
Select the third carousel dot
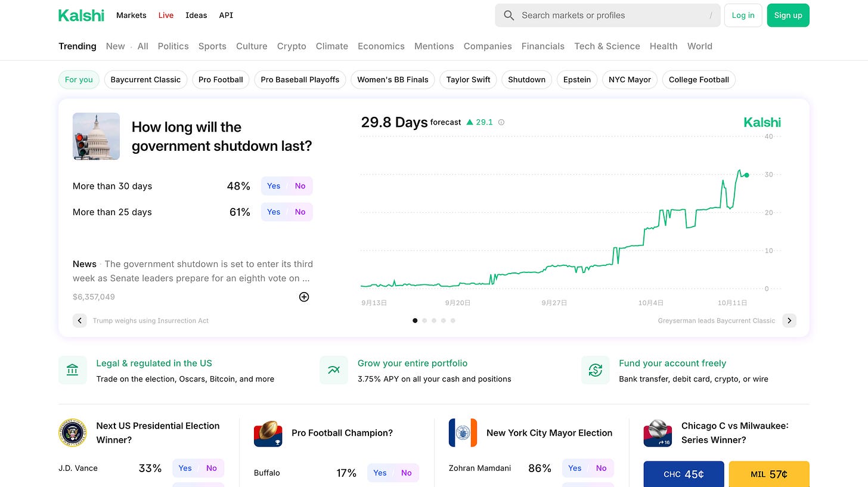coord(434,321)
